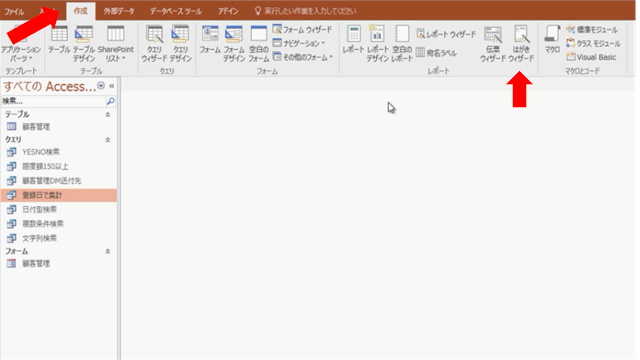Open SharePoint リスト dropdown
This screenshot has width=640, height=360.
click(116, 43)
